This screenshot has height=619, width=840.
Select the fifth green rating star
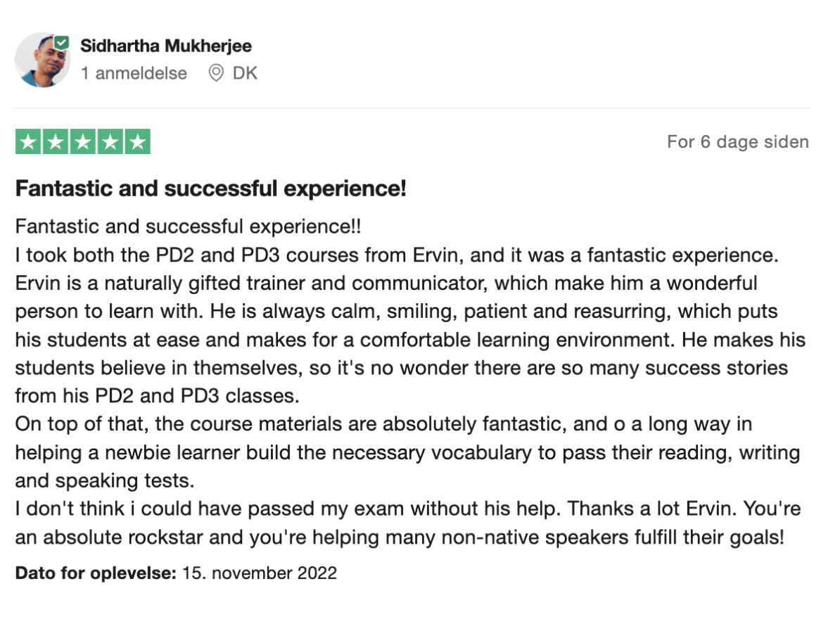click(x=138, y=142)
